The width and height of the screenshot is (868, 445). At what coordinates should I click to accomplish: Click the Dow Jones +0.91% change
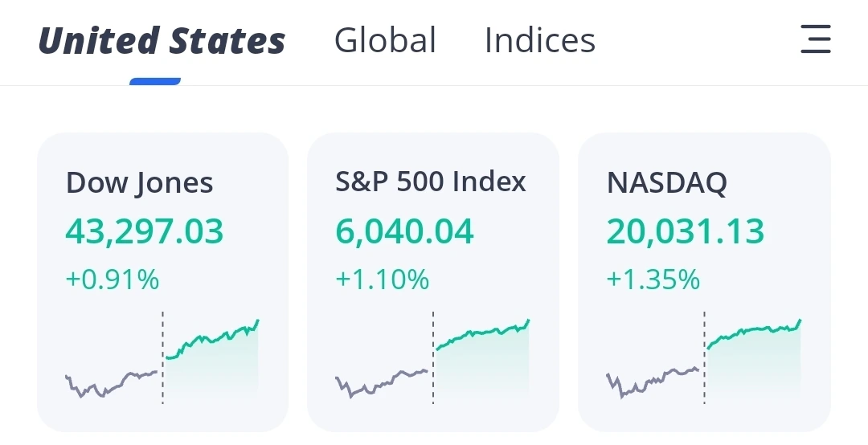pos(113,280)
